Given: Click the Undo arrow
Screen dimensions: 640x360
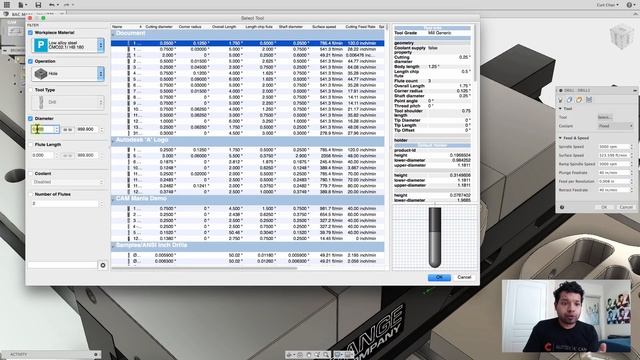Looking at the screenshot, I should 52,5.
